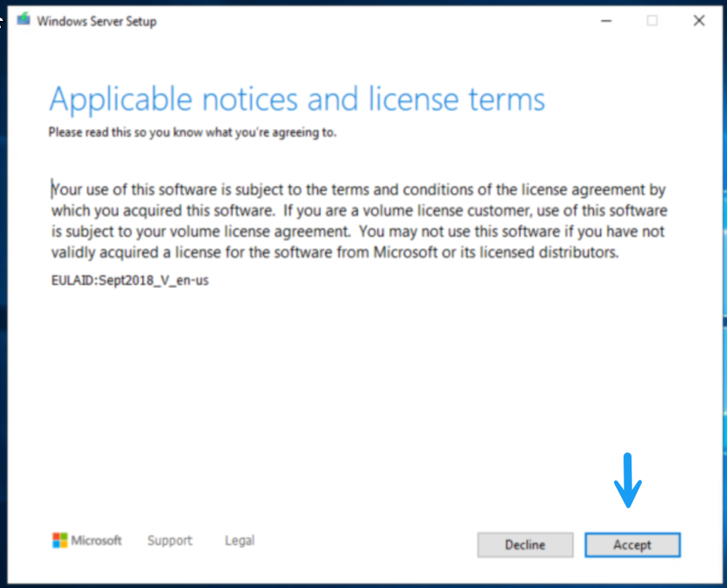Screen dimensions: 727x588
Task: Click the word "Microsoft" beside the logo
Action: point(96,541)
